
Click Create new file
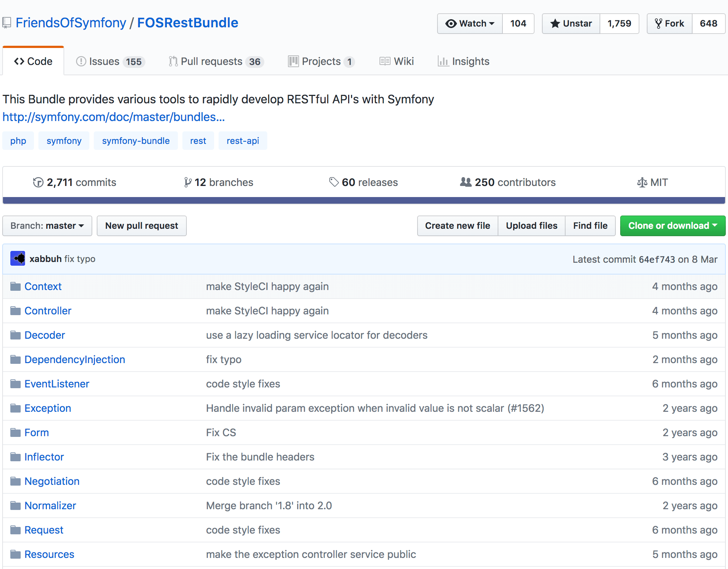click(458, 226)
